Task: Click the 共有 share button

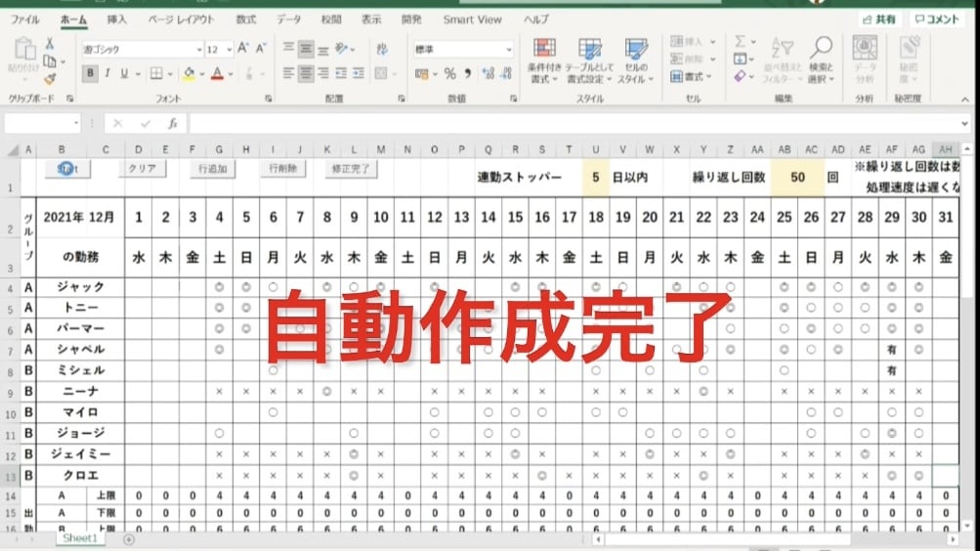Action: click(878, 20)
